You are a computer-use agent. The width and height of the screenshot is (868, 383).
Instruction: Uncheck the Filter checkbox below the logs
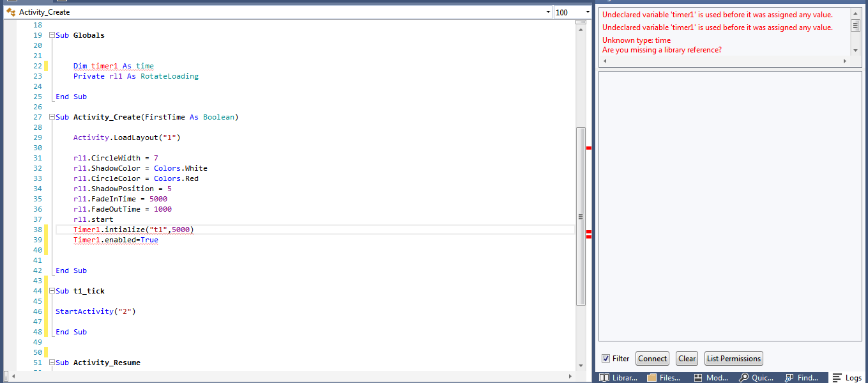tap(605, 358)
